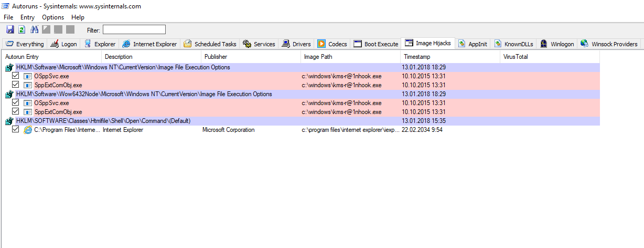Viewport: 644px width, 248px height.
Task: Open the Boot Execute tab
Action: pos(376,44)
